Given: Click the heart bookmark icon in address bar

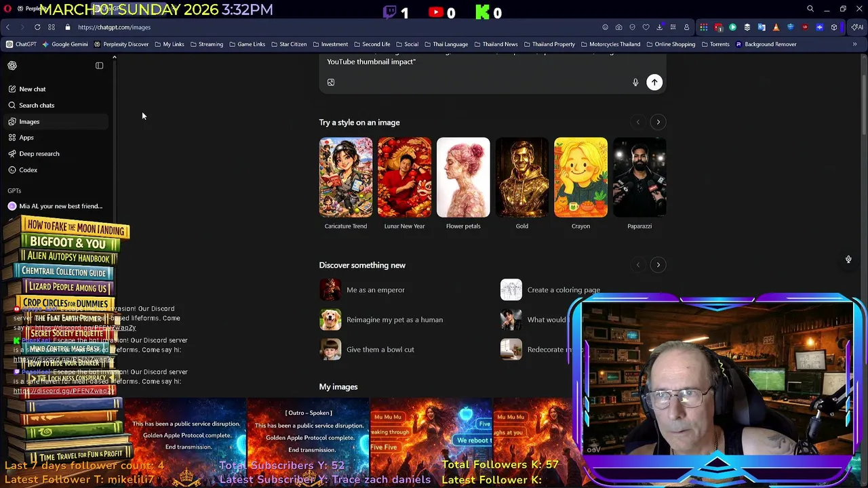Looking at the screenshot, I should pos(646,27).
